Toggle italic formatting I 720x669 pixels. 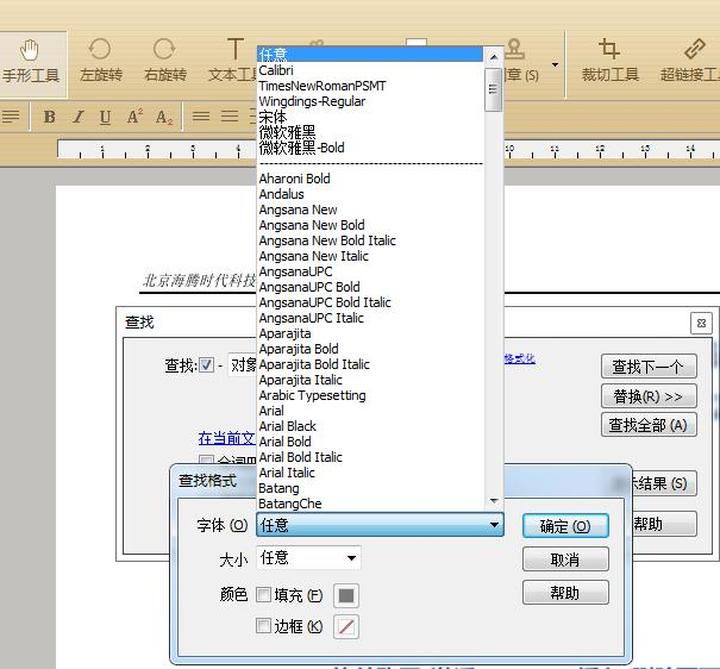tap(78, 117)
